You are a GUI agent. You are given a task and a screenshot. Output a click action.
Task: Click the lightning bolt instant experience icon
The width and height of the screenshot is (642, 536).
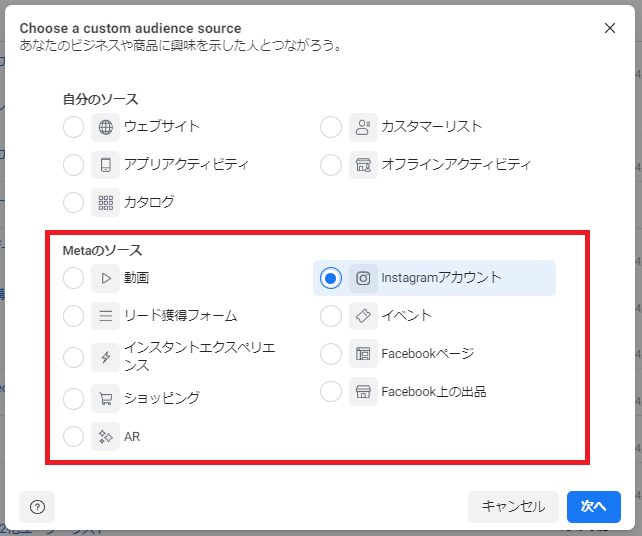105,357
